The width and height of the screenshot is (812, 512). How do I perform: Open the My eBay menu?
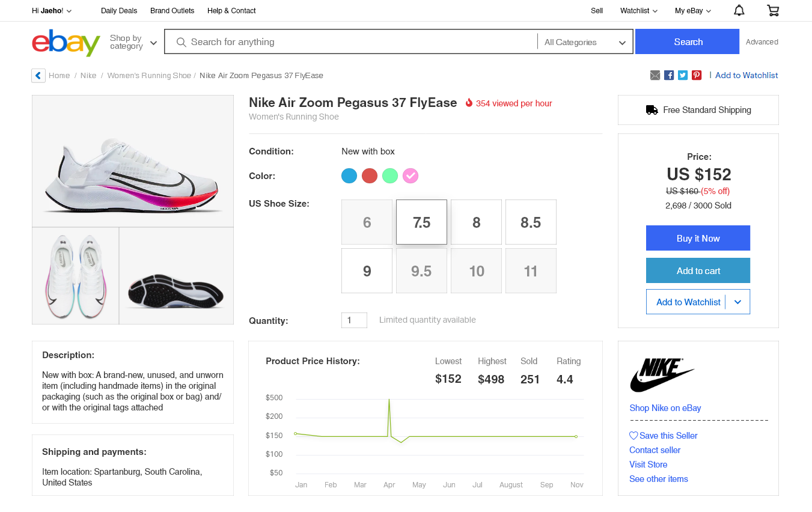692,11
